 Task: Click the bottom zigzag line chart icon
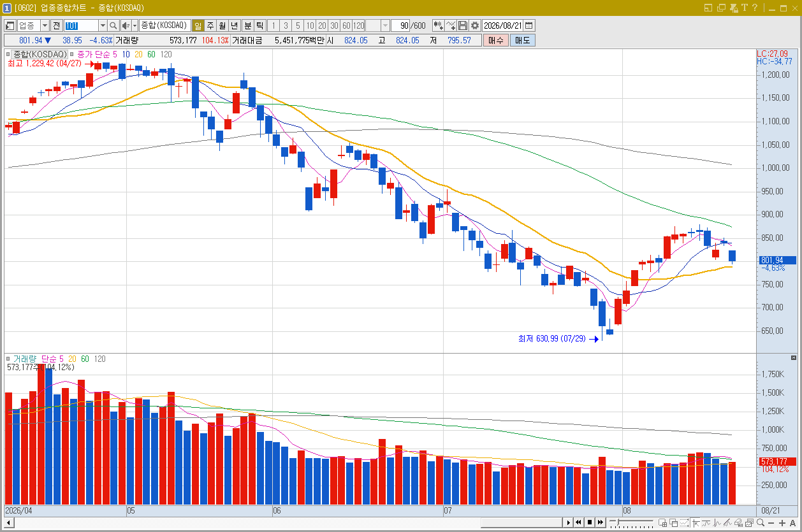[717, 522]
